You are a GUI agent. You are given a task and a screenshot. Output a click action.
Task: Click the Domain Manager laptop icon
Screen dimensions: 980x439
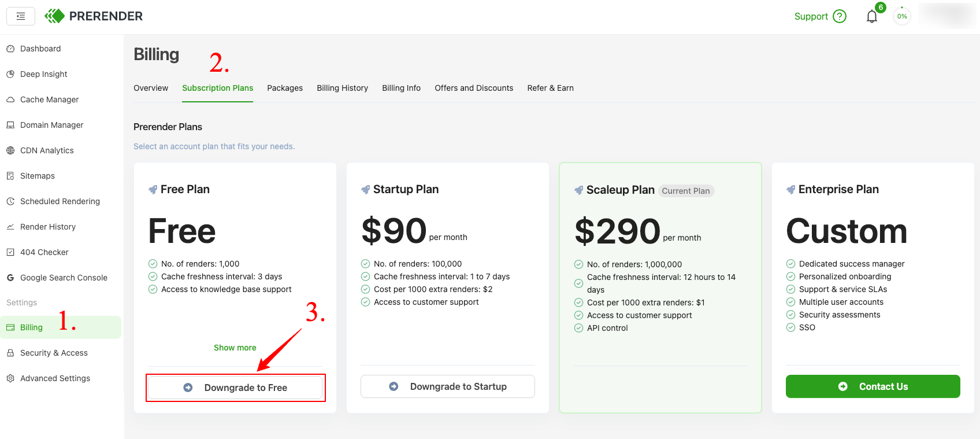click(10, 125)
